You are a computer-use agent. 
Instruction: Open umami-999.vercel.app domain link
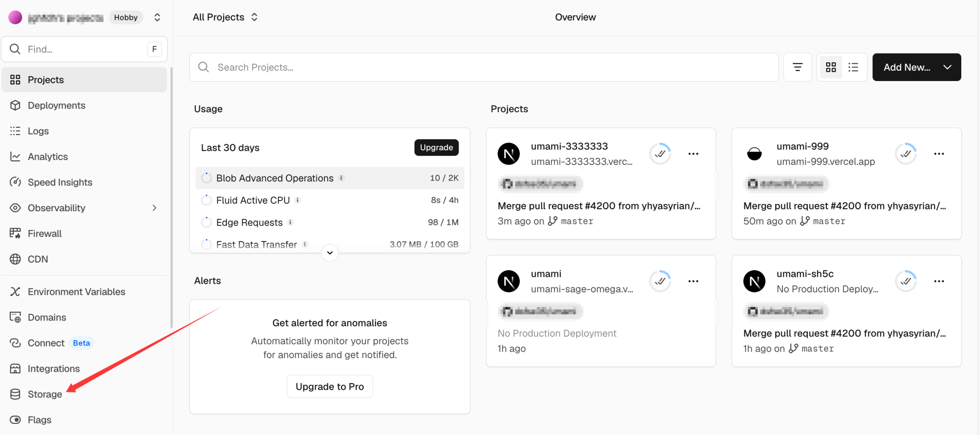tap(826, 161)
